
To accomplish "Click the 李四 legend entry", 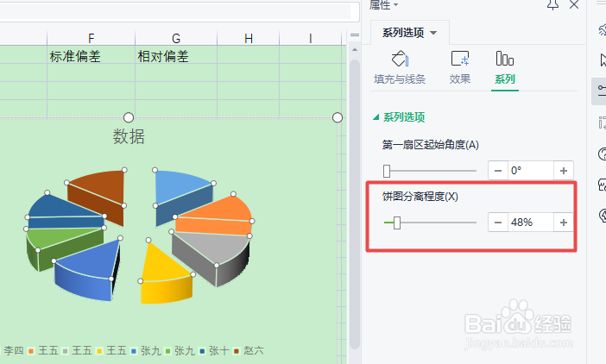I will pos(11,351).
